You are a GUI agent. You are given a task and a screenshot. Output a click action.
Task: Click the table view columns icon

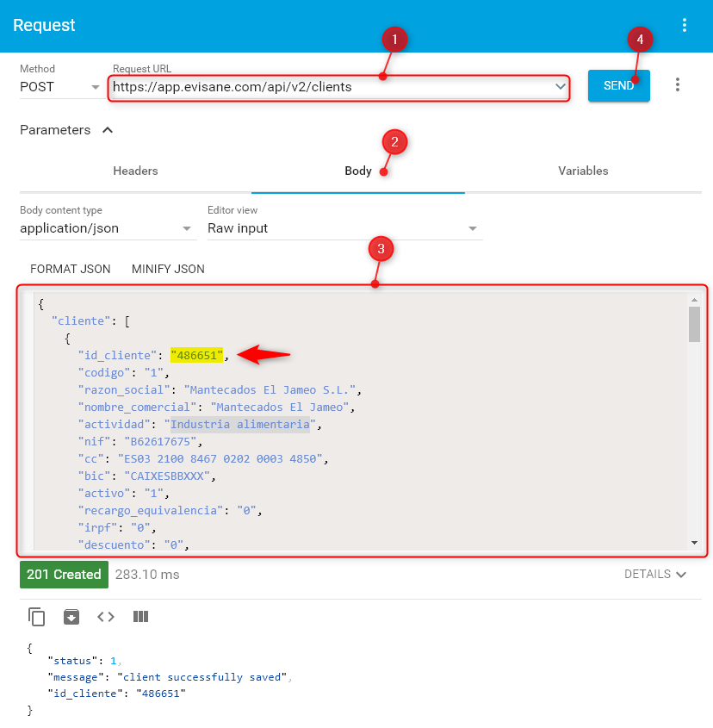[x=140, y=616]
